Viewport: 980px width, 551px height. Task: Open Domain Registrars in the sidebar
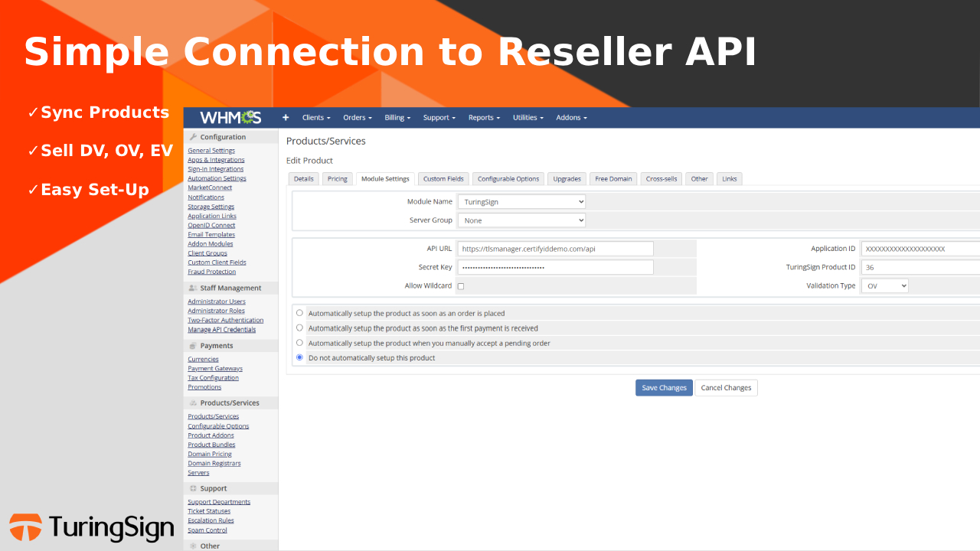tap(214, 463)
